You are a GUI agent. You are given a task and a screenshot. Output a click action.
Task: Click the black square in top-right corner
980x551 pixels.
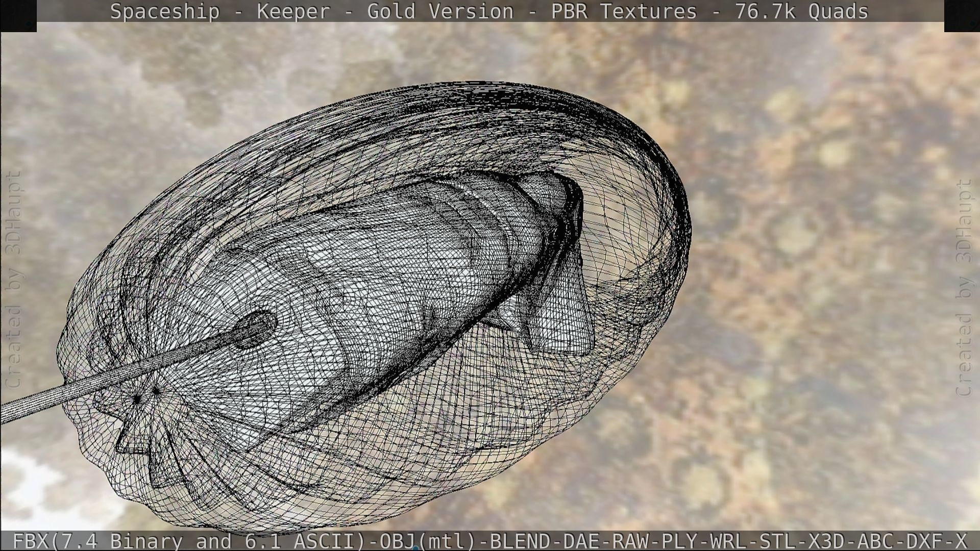click(962, 15)
